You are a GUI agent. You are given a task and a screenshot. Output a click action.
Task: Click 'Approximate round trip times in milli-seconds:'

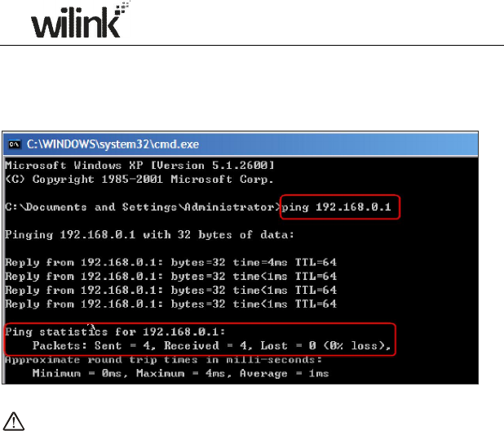click(164, 360)
